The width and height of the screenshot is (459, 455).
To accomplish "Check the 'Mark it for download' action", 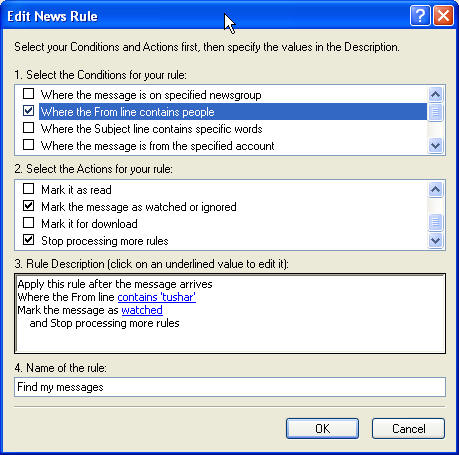I will [28, 223].
